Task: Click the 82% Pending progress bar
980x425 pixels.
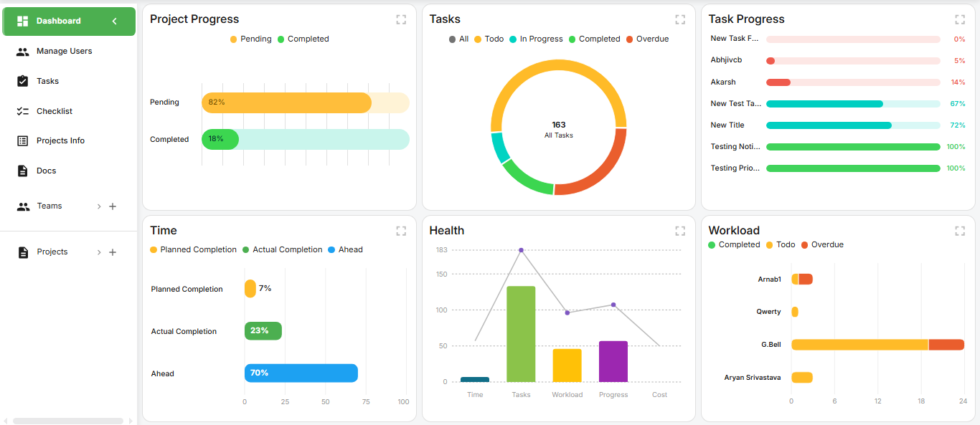Action: [x=286, y=102]
